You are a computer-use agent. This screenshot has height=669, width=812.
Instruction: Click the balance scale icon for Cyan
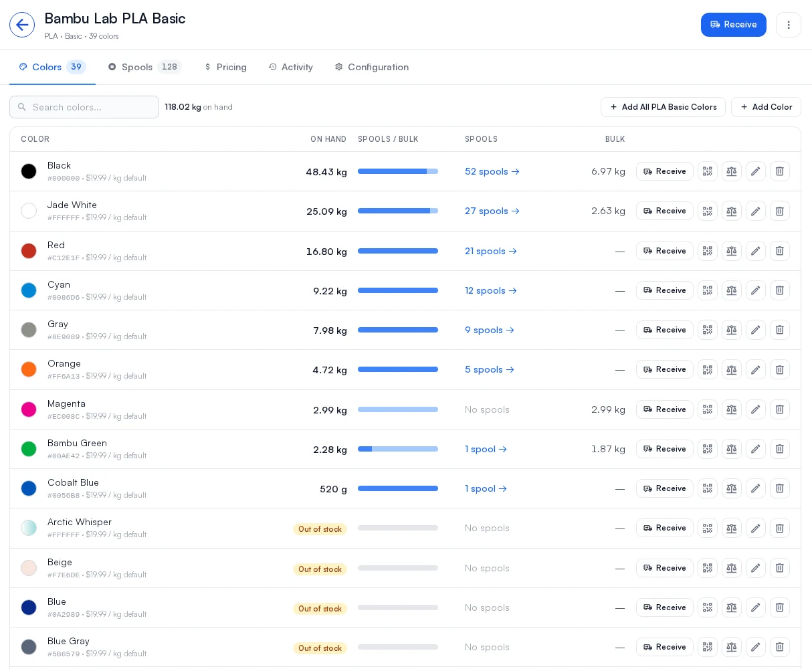[x=732, y=290]
